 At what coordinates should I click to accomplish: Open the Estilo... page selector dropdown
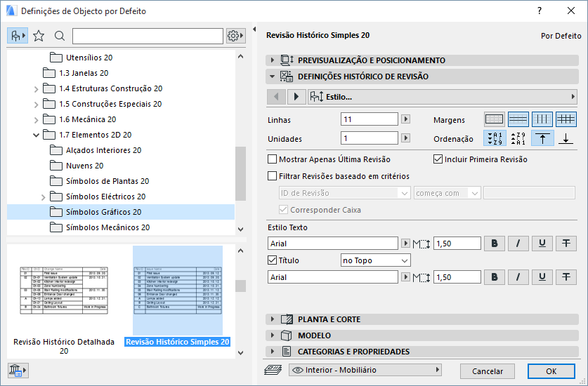click(442, 97)
